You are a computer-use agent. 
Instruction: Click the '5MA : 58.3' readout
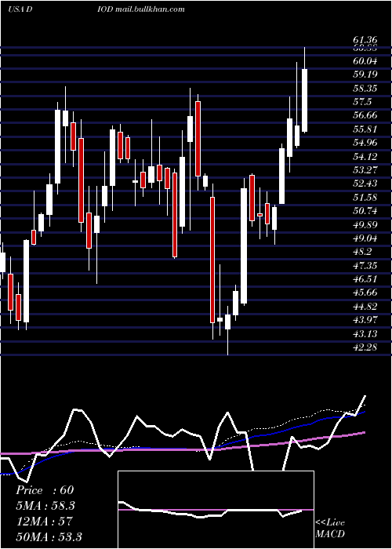pos(45,506)
